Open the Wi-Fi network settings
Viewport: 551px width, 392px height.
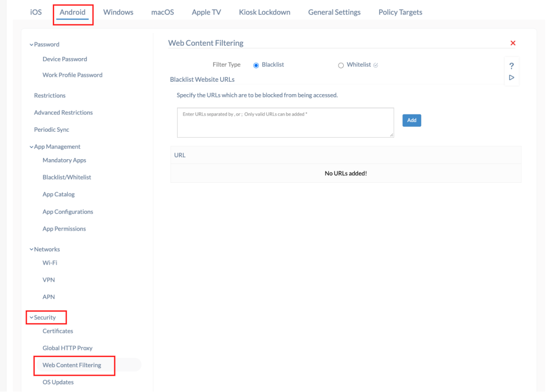pyautogui.click(x=50, y=263)
